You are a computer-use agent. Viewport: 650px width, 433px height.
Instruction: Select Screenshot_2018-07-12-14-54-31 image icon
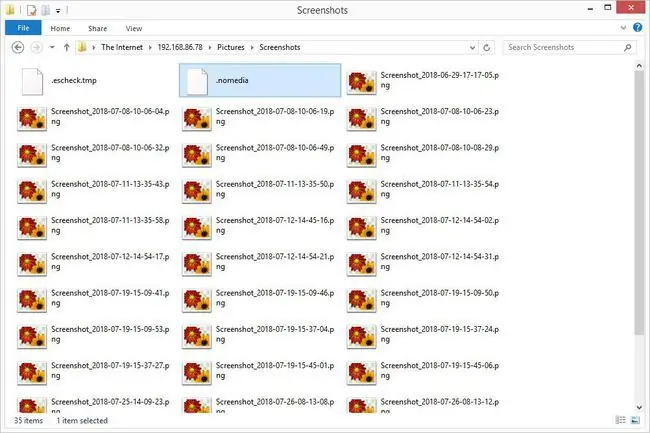coord(362,264)
